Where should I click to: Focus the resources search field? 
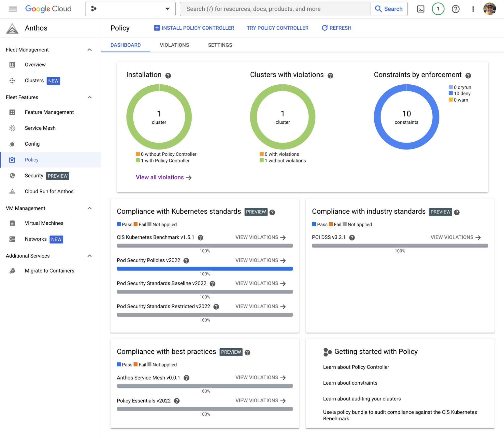tap(275, 9)
